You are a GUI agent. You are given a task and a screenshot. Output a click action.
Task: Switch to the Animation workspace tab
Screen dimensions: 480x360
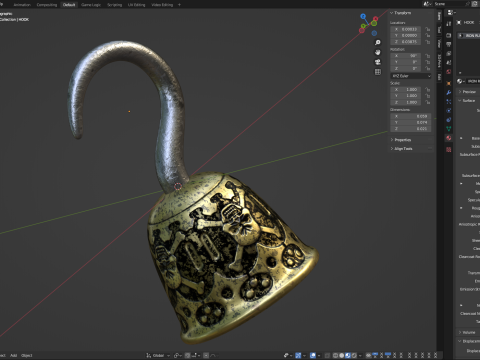(22, 5)
